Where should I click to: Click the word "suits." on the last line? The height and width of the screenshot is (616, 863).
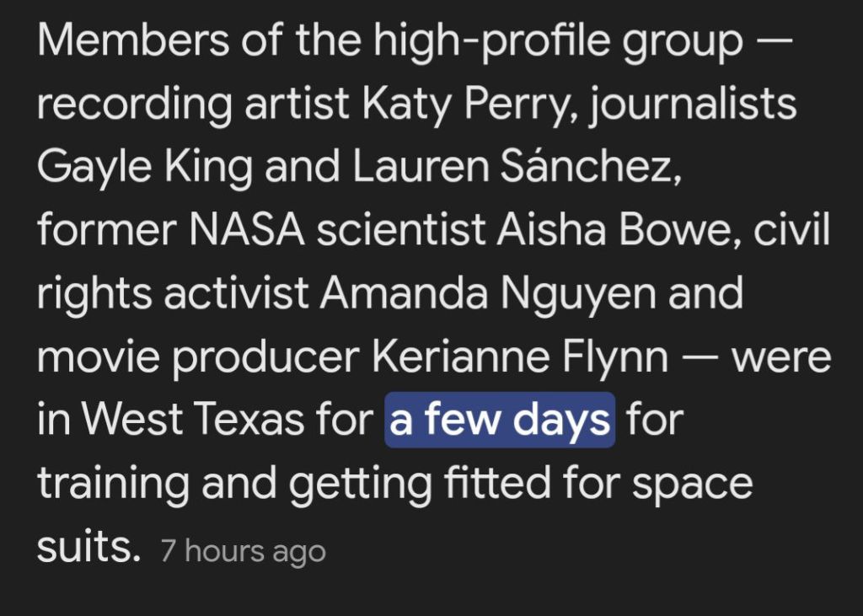pos(87,547)
